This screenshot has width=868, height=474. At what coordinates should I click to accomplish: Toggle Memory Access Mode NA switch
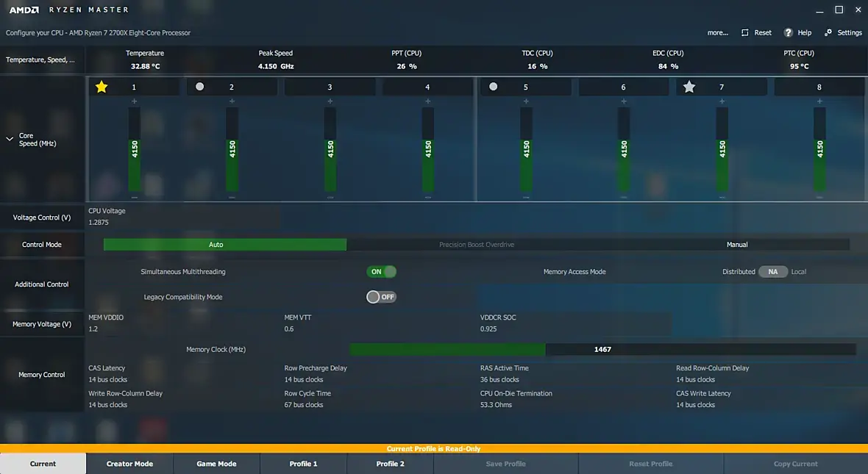pos(773,272)
